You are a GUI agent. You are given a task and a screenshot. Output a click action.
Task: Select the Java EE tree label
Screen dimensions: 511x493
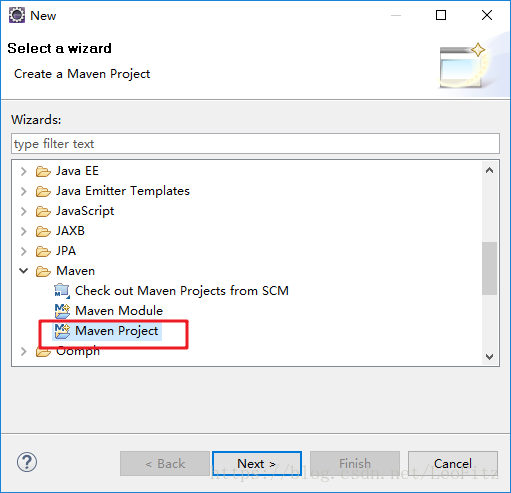point(77,171)
